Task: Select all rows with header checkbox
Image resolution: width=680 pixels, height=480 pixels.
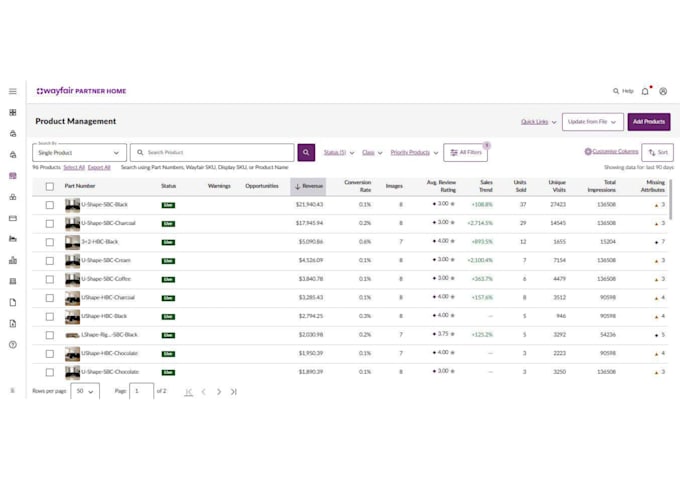Action: pos(50,186)
